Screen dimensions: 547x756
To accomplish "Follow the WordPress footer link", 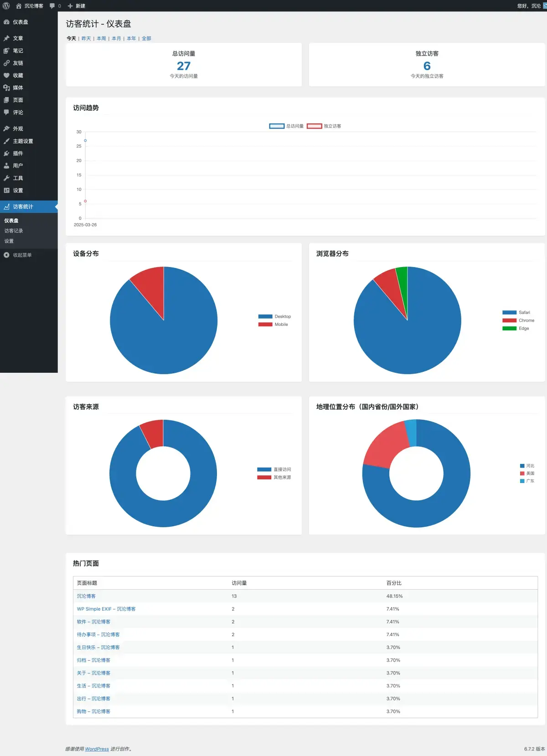I will point(97,749).
